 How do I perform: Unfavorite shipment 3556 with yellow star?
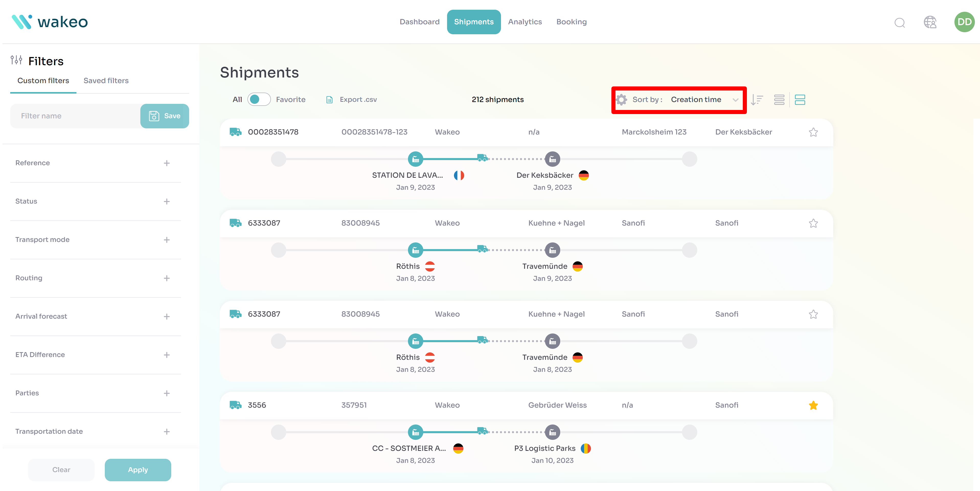(x=813, y=405)
